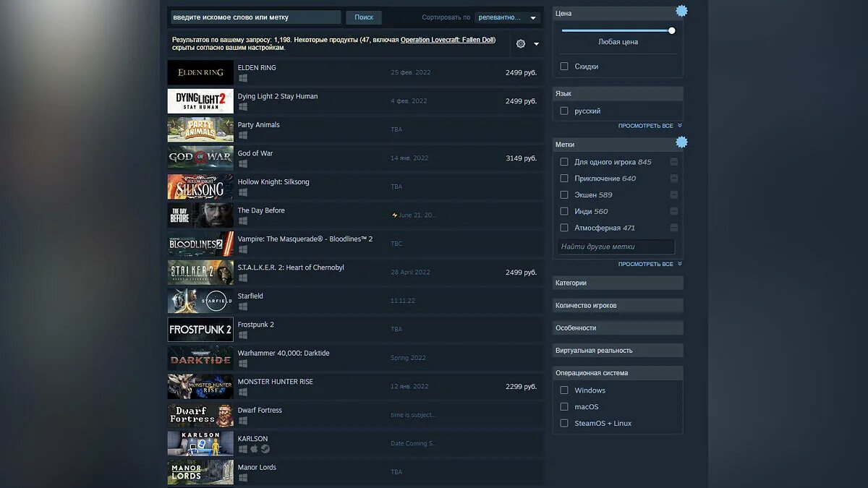
Task: Check the SteamOS + Linux filter
Action: [564, 424]
